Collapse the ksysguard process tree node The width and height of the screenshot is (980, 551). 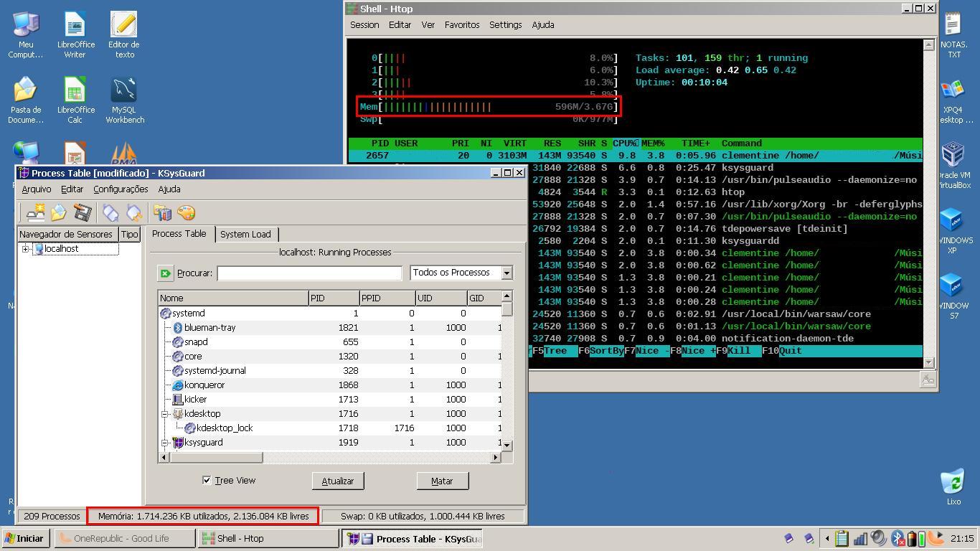tap(165, 443)
